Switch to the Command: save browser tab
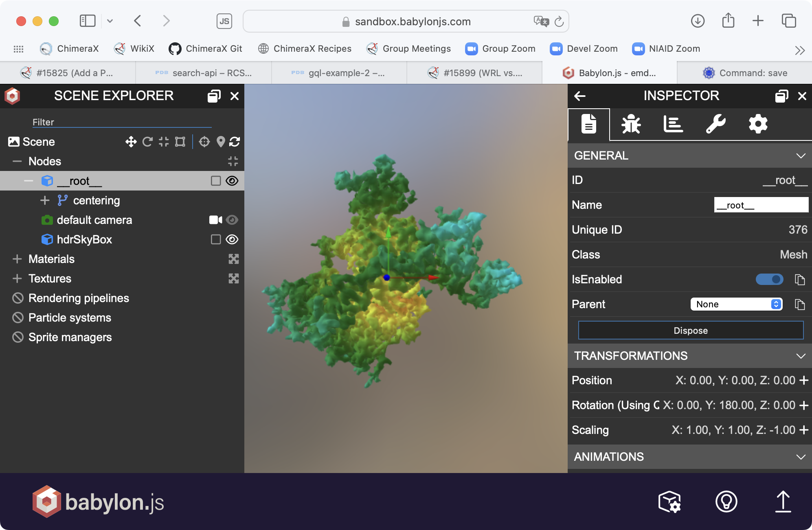 744,73
